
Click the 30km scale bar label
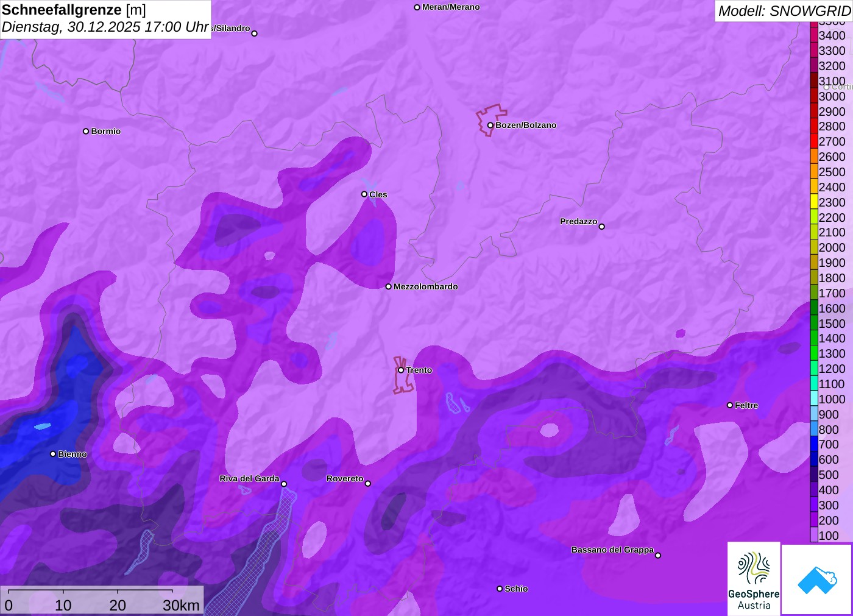coord(181,605)
